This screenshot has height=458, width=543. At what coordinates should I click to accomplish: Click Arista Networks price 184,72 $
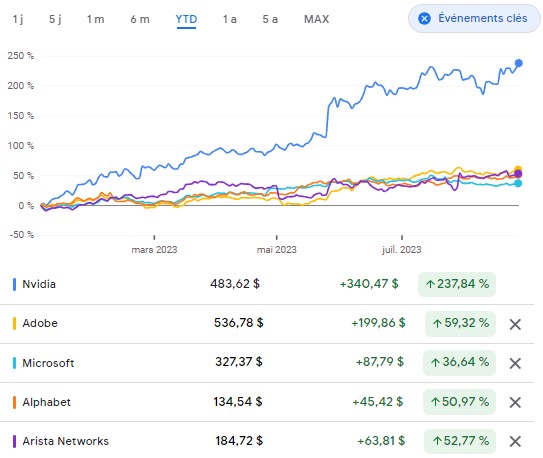239,441
